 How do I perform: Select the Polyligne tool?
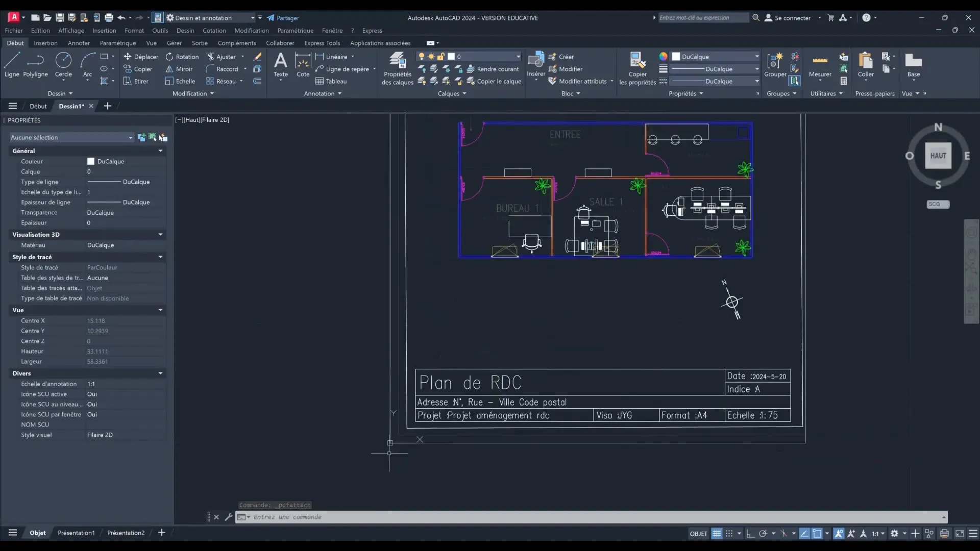pyautogui.click(x=35, y=65)
